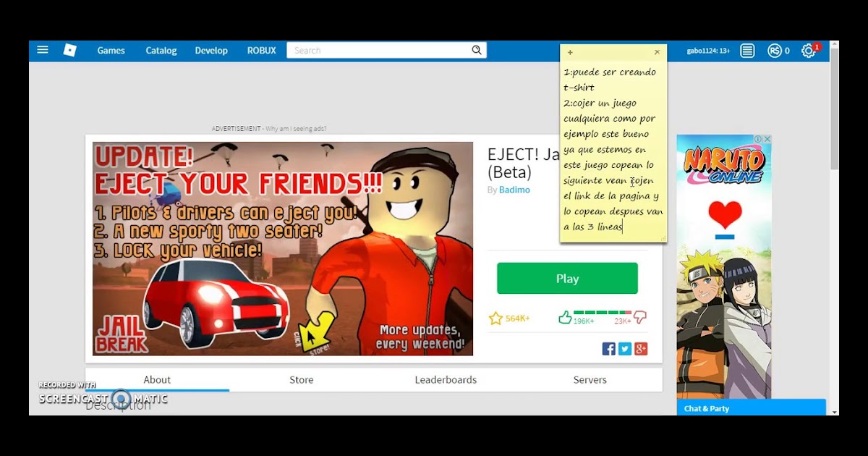Click the search magnifier icon
Image resolution: width=868 pixels, height=456 pixels.
(x=477, y=51)
